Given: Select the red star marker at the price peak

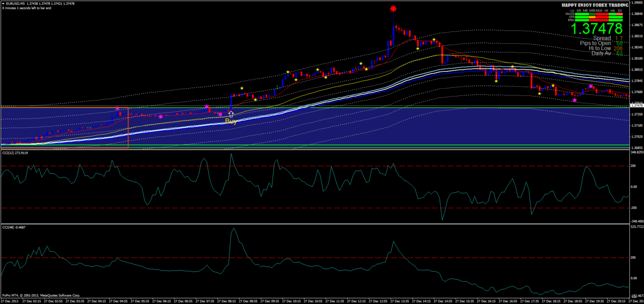Looking at the screenshot, I should [x=393, y=9].
